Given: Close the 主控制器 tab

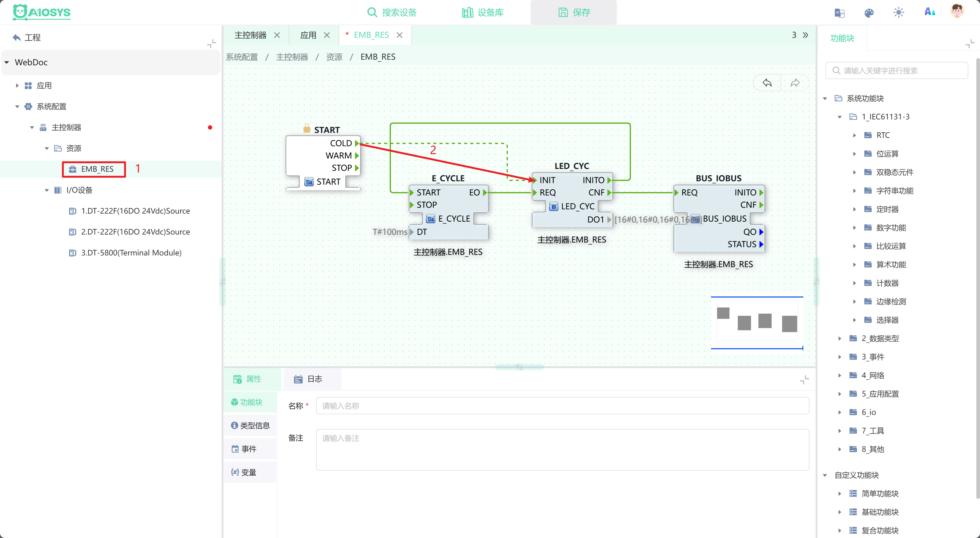Looking at the screenshot, I should [x=277, y=35].
